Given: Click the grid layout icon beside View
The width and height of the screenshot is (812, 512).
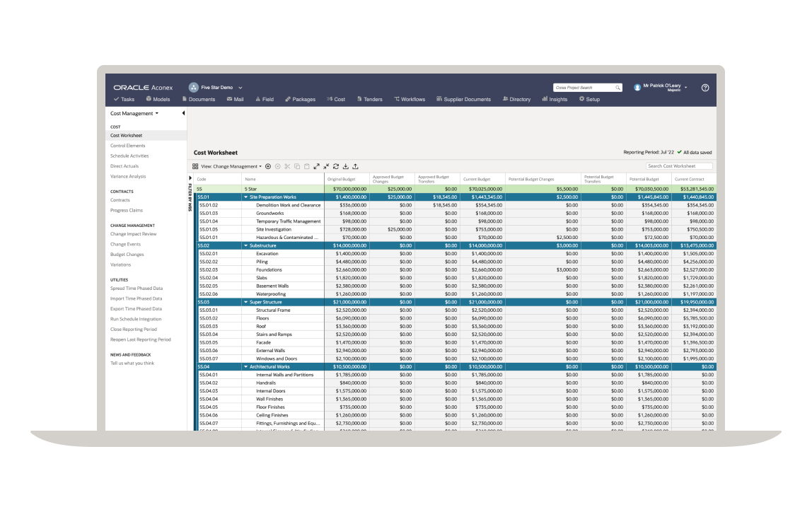Looking at the screenshot, I should (x=196, y=166).
